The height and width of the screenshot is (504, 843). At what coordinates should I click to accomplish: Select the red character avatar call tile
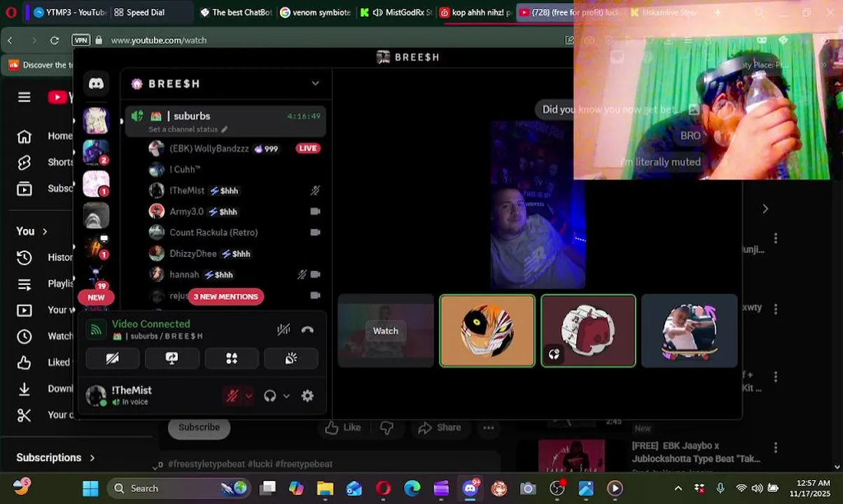pos(588,331)
